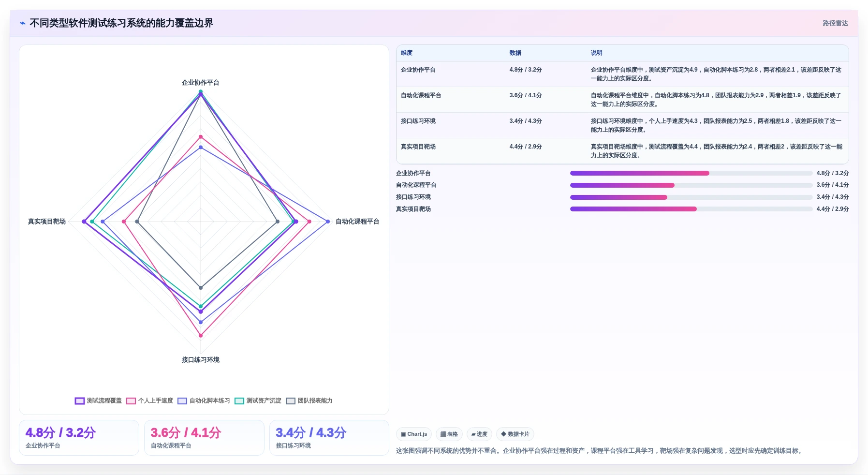Click the 自动化课程平台 progress bar
The height and width of the screenshot is (475, 868).
pos(691,185)
